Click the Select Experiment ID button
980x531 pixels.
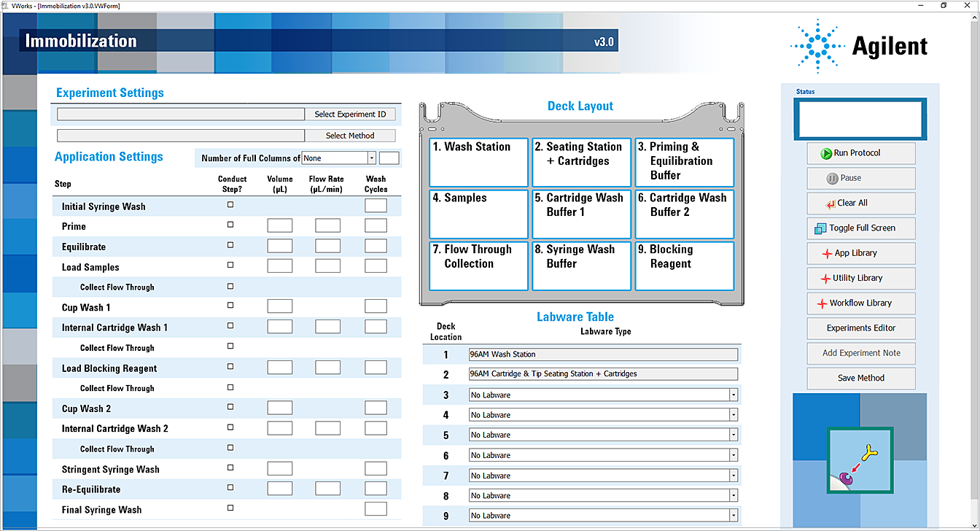click(x=350, y=115)
